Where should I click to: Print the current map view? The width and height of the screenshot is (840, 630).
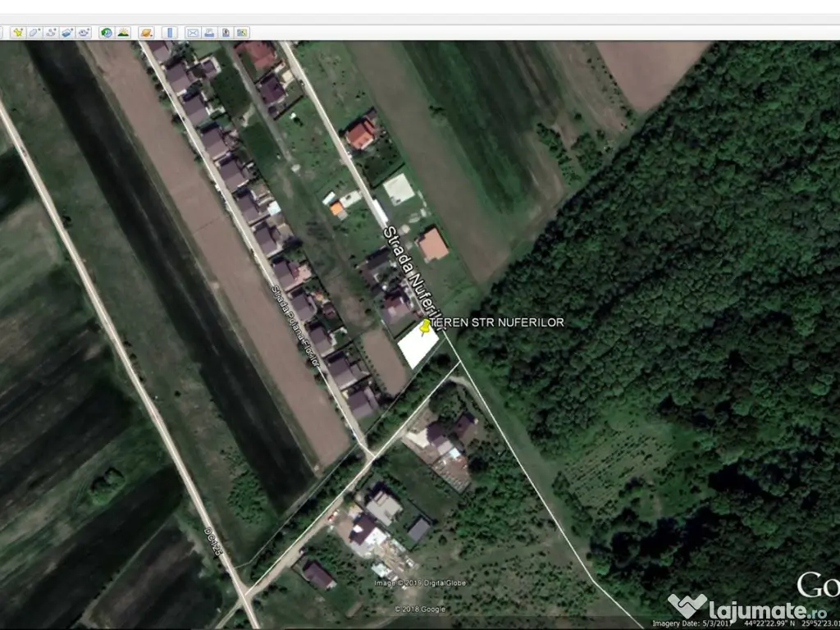coord(209,33)
